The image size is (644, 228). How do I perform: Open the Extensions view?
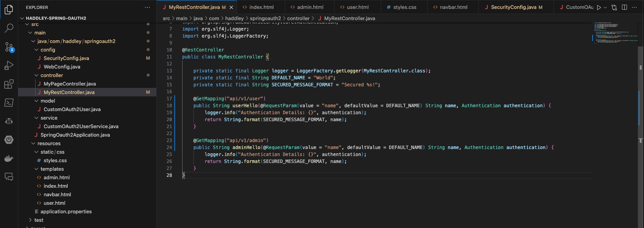click(9, 84)
